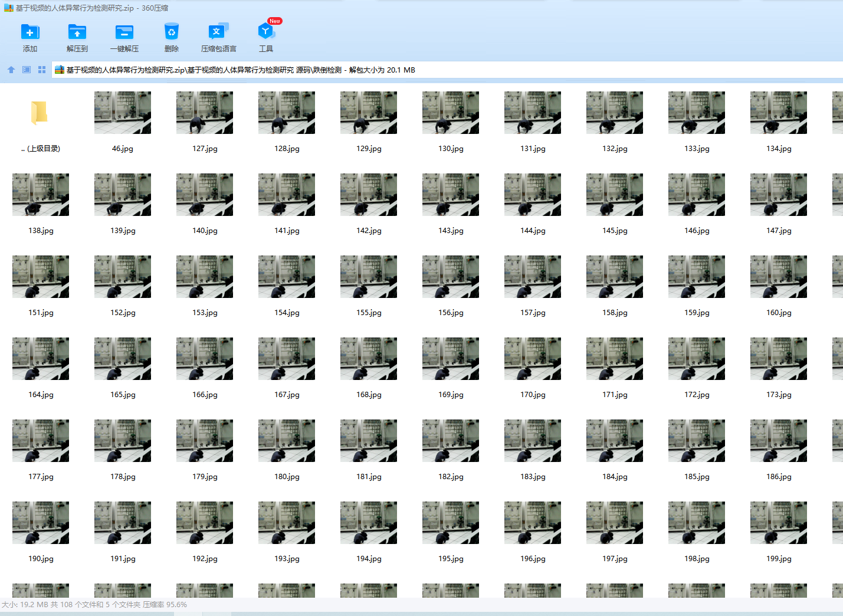Select the "186.jpg" file label
Image resolution: width=843 pixels, height=616 pixels.
779,477
